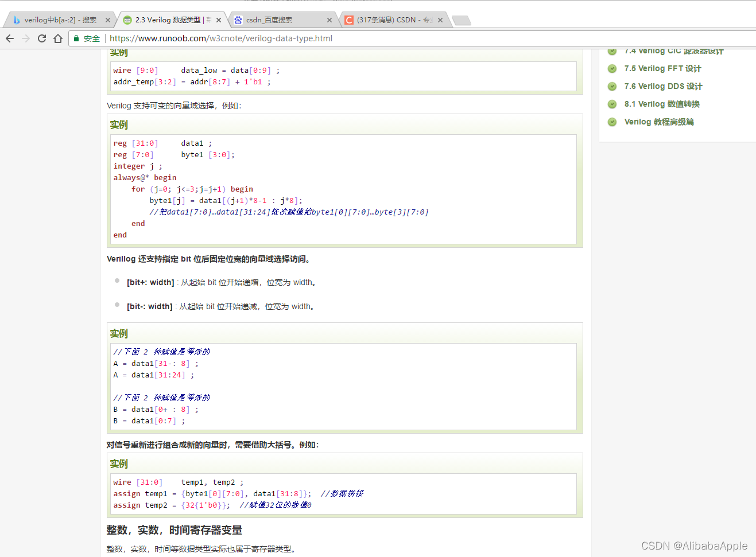Click the Bing favicon on first tab
The height and width of the screenshot is (557, 756).
(17, 20)
